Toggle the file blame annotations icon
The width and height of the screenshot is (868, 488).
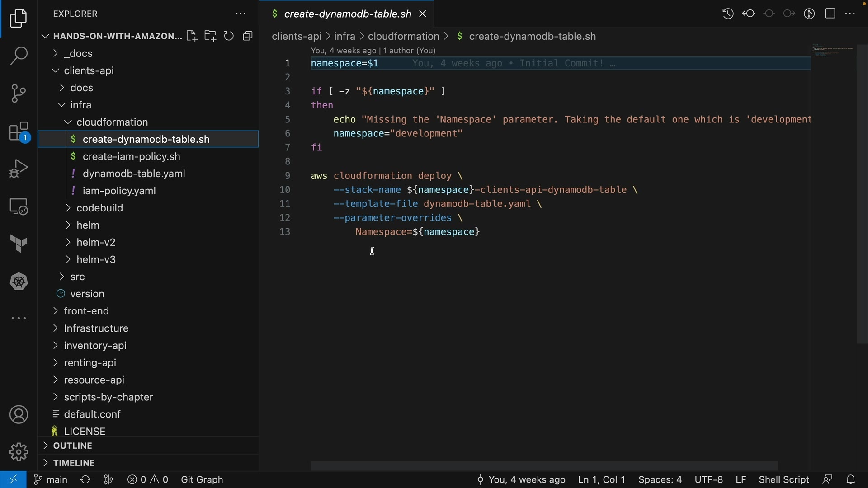pyautogui.click(x=809, y=14)
